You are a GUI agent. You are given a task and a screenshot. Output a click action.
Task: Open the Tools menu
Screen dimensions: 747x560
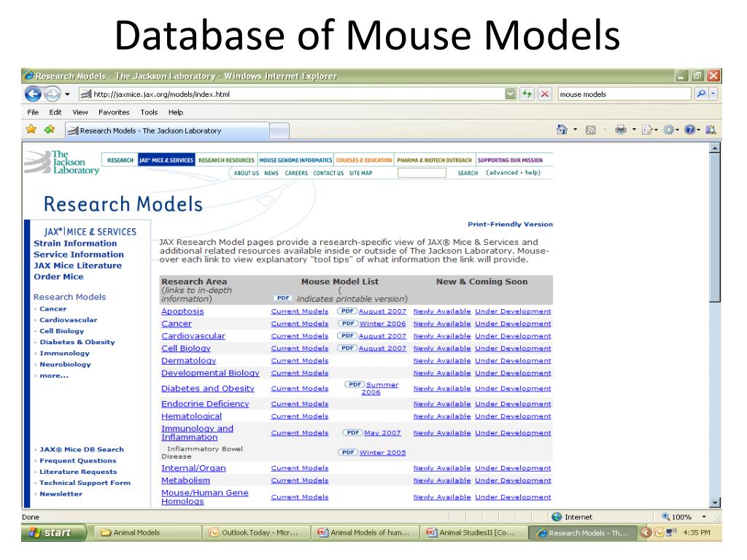pyautogui.click(x=149, y=112)
